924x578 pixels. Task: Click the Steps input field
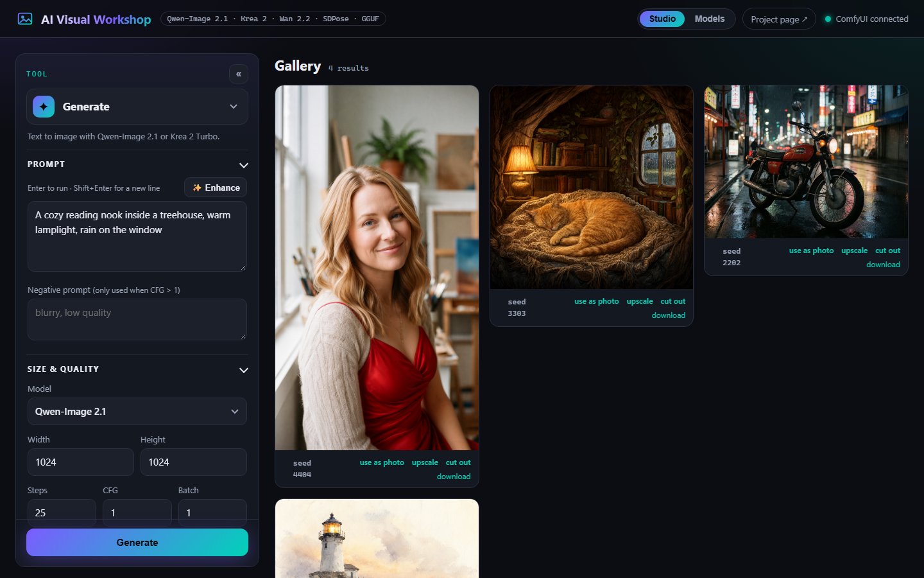coord(62,512)
